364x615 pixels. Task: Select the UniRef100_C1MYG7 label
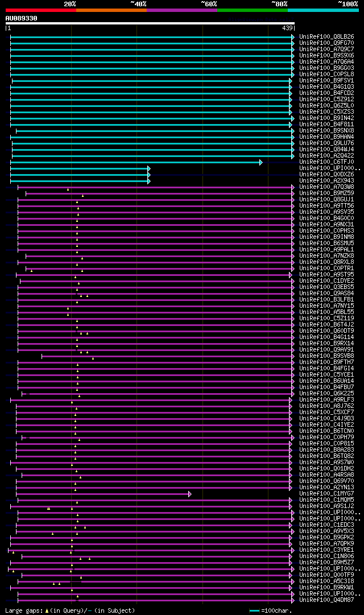pos(326,494)
